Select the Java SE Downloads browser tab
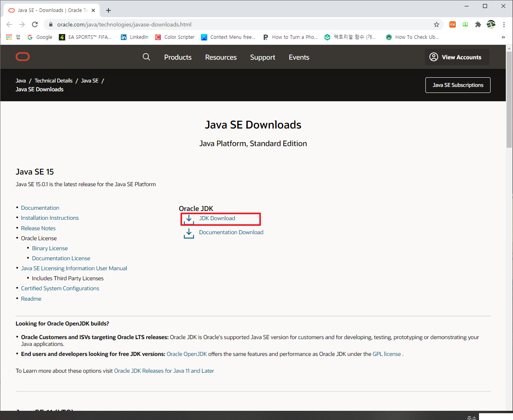The image size is (513, 420). pyautogui.click(x=52, y=10)
